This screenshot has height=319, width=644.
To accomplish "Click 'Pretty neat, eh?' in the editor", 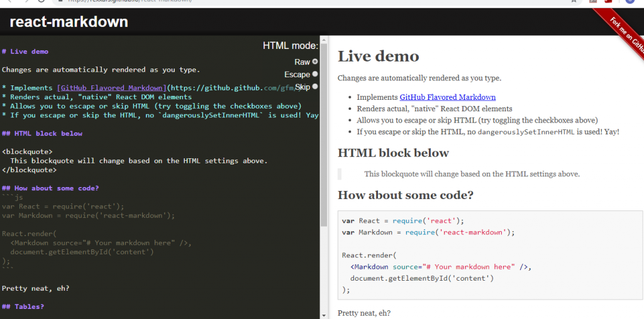I will click(35, 288).
